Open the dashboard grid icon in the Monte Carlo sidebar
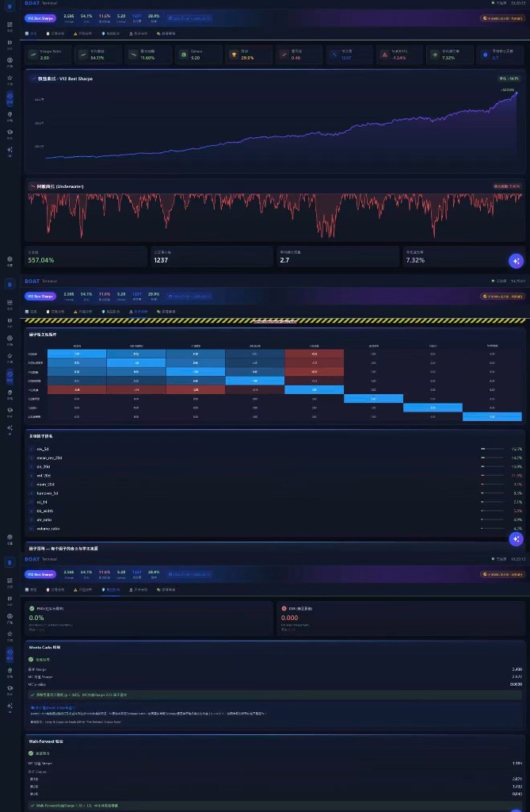 10,581
